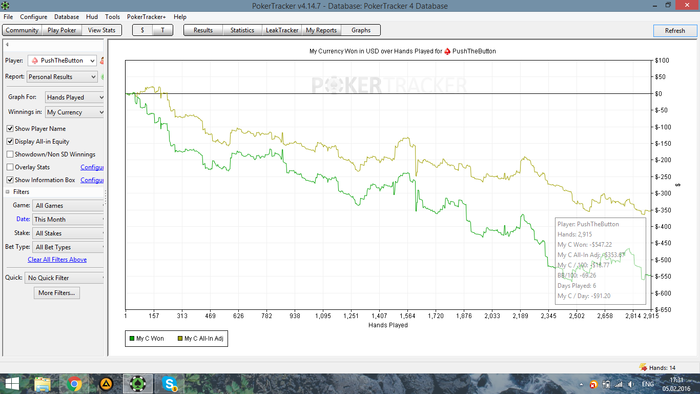
Task: Click the green My C Won legend swatch
Action: coord(132,339)
